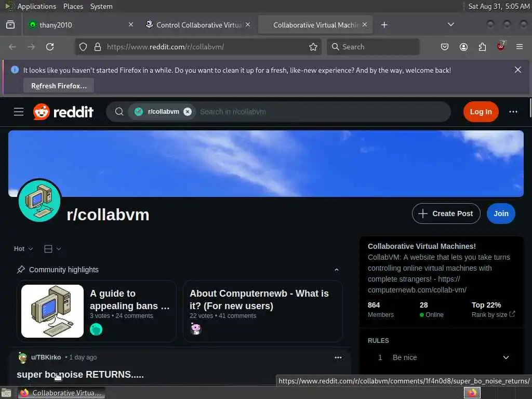Click the Reddit logo
The height and width of the screenshot is (399, 532).
[x=63, y=112]
